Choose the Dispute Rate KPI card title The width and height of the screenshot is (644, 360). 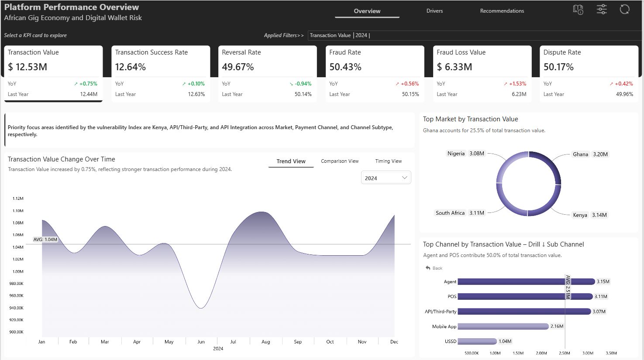562,52
